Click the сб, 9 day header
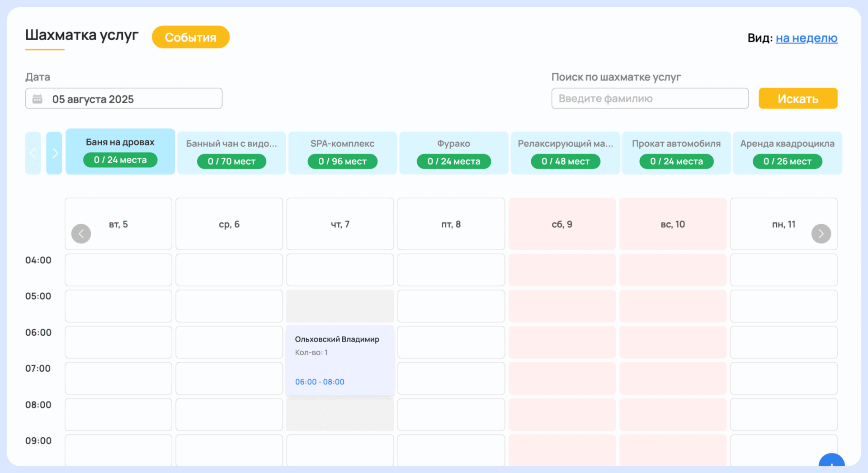The width and height of the screenshot is (868, 473). point(562,224)
